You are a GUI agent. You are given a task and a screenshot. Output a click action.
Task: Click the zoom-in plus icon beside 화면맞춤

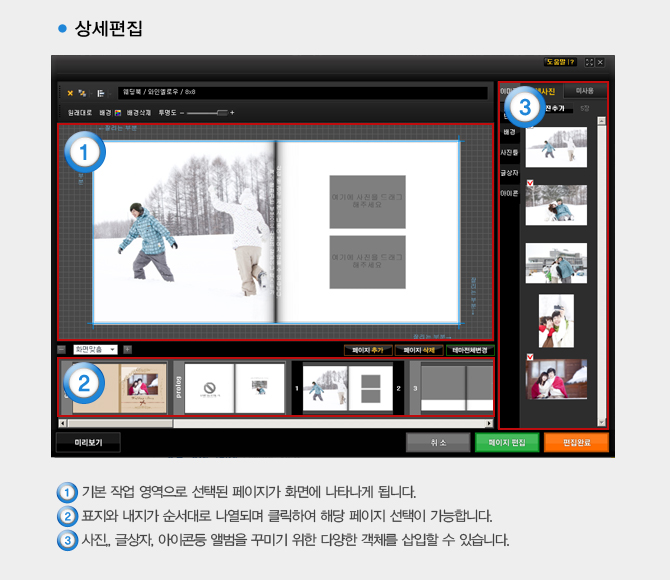point(129,349)
